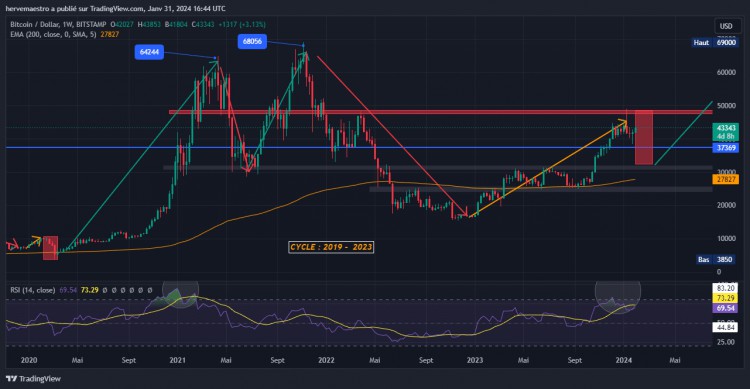Click the orange 27827 axis tag
This screenshot has width=750, height=389.
pos(726,179)
